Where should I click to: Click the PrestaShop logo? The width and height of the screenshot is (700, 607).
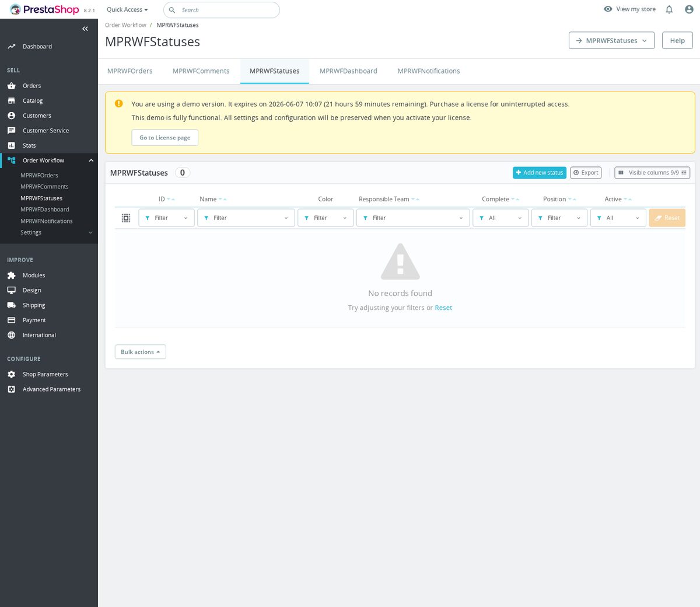pyautogui.click(x=44, y=9)
